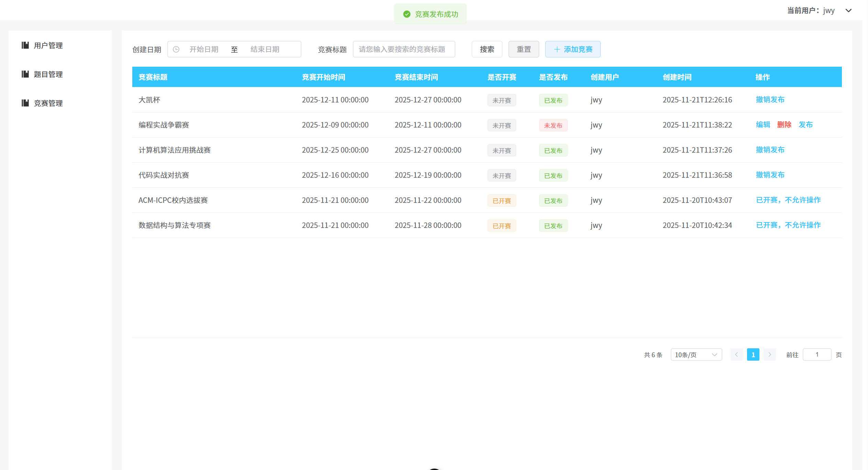The image size is (868, 470).
Task: Select page number 1 in pagination
Action: [753, 354]
